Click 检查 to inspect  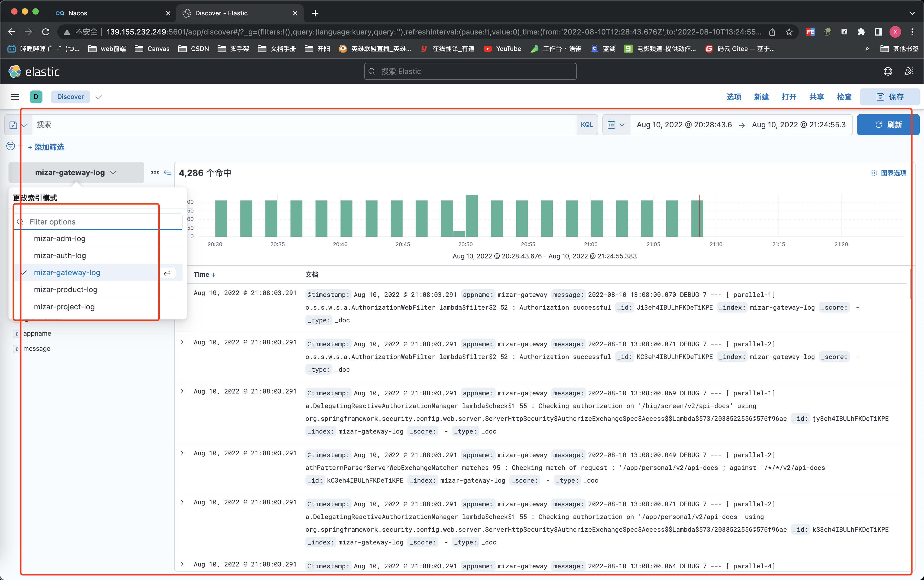click(x=844, y=97)
